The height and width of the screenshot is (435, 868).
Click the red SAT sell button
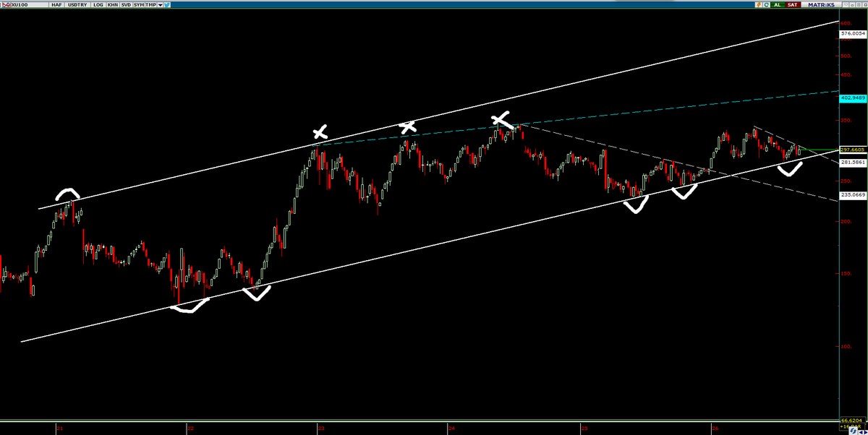[793, 4]
